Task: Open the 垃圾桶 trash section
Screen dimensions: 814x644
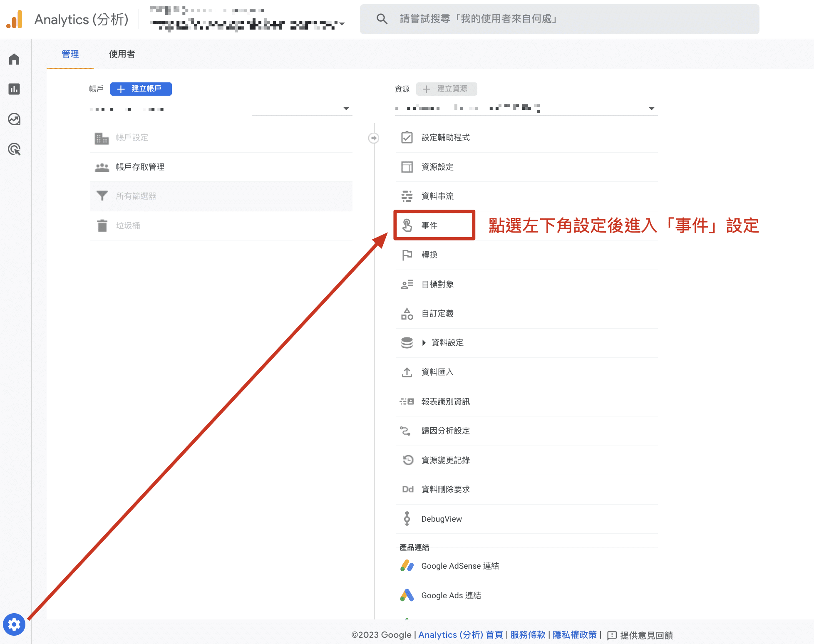Action: tap(128, 225)
